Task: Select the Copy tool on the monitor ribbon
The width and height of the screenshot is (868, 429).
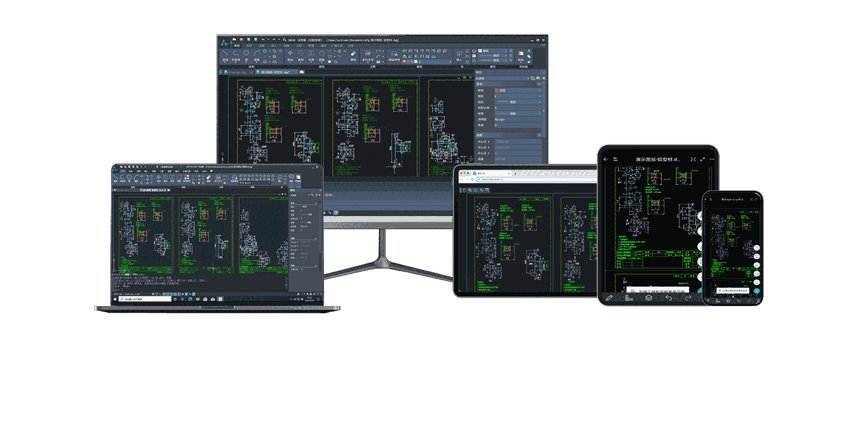Action: tap(301, 55)
